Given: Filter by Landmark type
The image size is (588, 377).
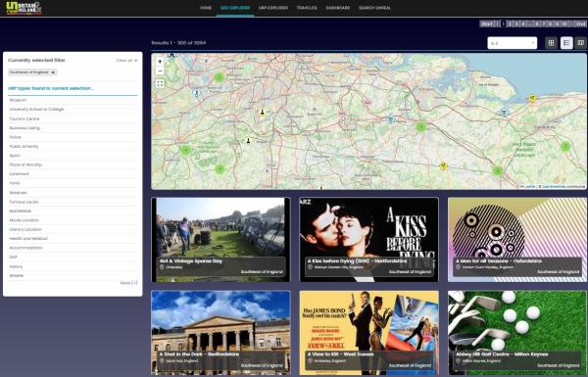Looking at the screenshot, I should tap(73, 174).
